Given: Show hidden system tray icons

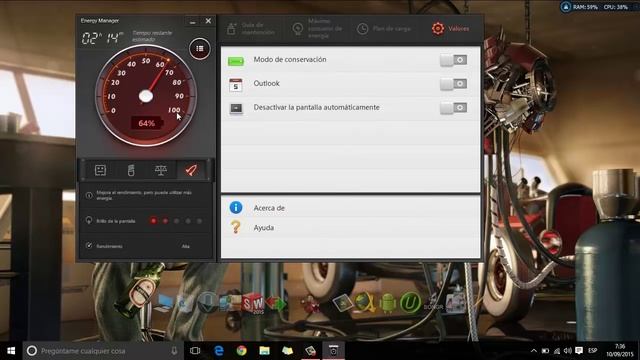Looking at the screenshot, I should (534, 351).
